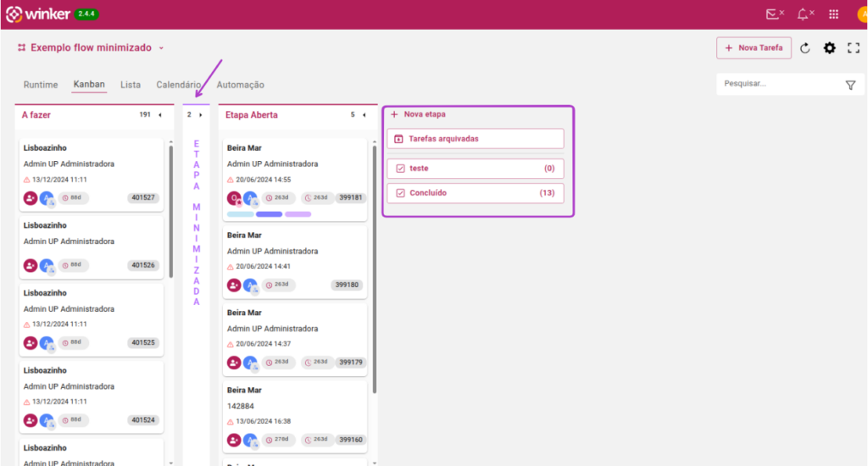868x466 pixels.
Task: Click the vertical ETAPA MINIMIZADA label
Action: coord(197,223)
